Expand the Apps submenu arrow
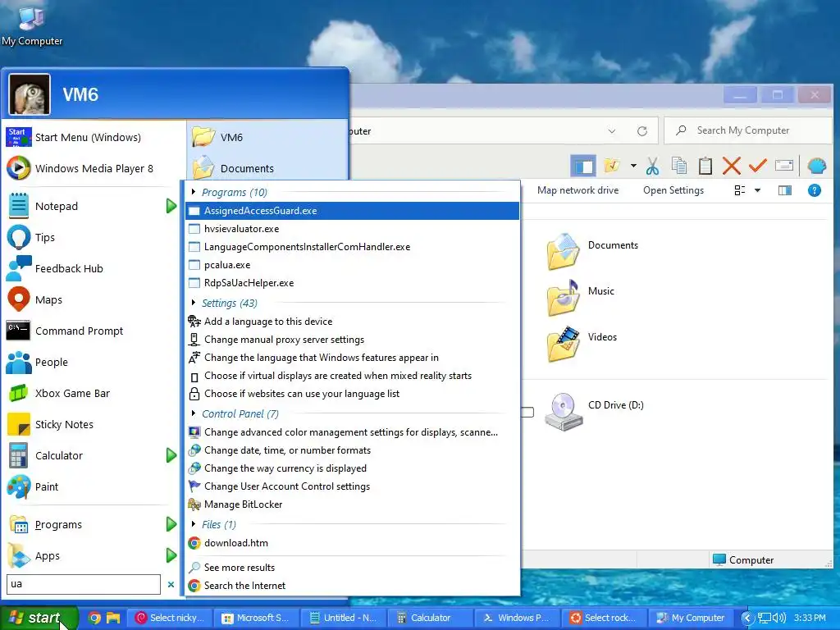The width and height of the screenshot is (840, 630). [171, 555]
